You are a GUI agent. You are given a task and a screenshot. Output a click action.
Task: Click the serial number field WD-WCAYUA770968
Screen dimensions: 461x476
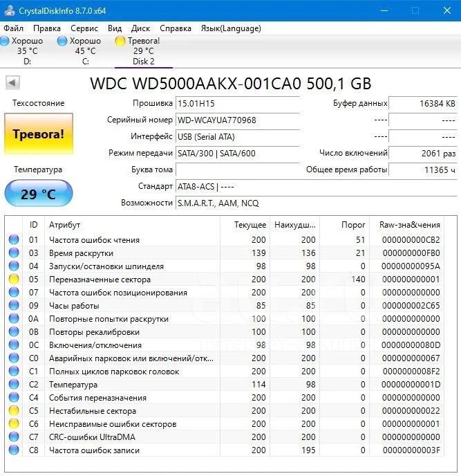238,120
